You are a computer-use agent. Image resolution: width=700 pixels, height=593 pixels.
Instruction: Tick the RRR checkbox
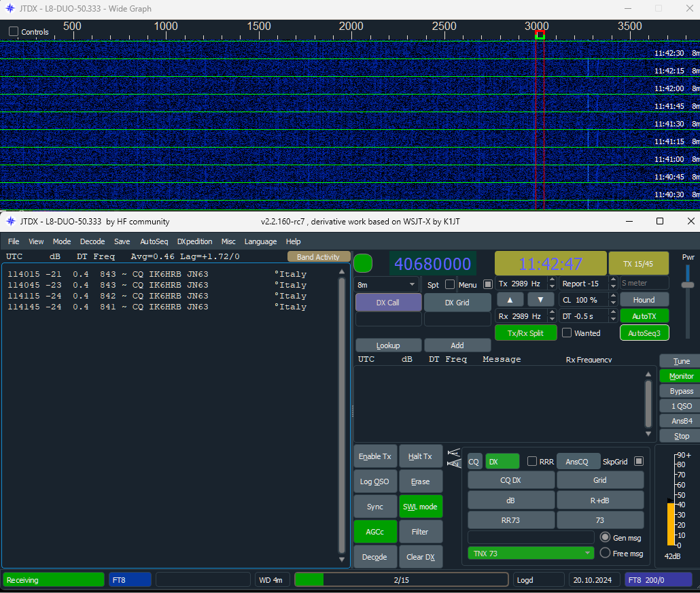pyautogui.click(x=531, y=461)
